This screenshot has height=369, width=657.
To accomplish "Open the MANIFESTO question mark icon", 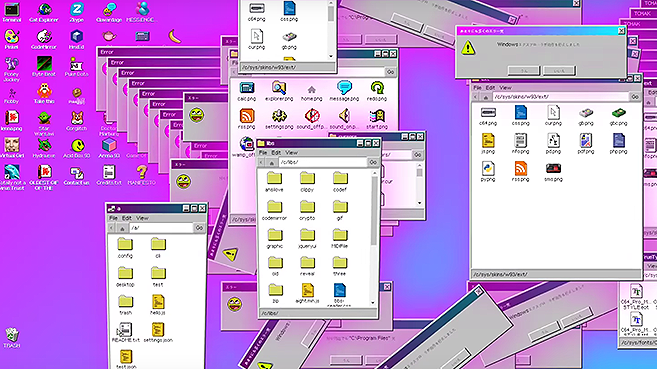I will [x=142, y=175].
